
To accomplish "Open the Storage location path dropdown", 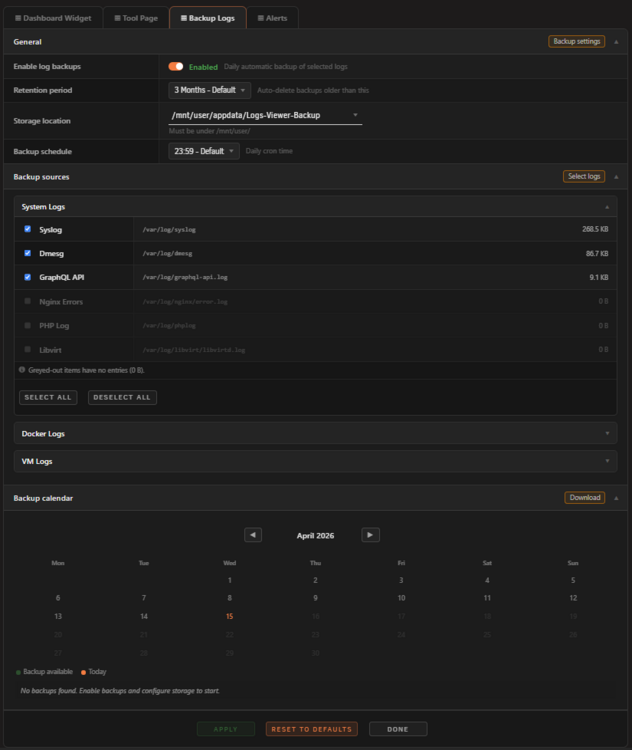I will (x=265, y=115).
